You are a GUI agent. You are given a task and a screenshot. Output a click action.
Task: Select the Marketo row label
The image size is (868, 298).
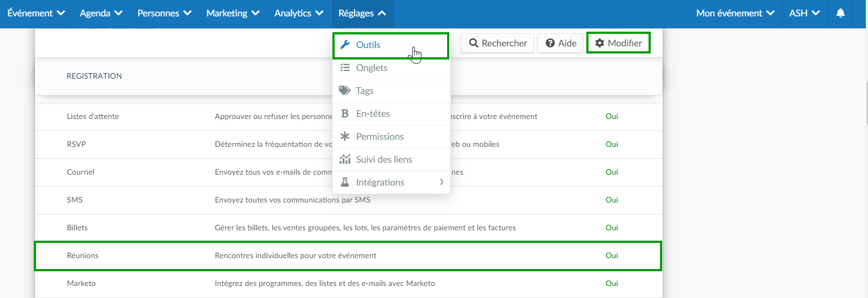(81, 283)
